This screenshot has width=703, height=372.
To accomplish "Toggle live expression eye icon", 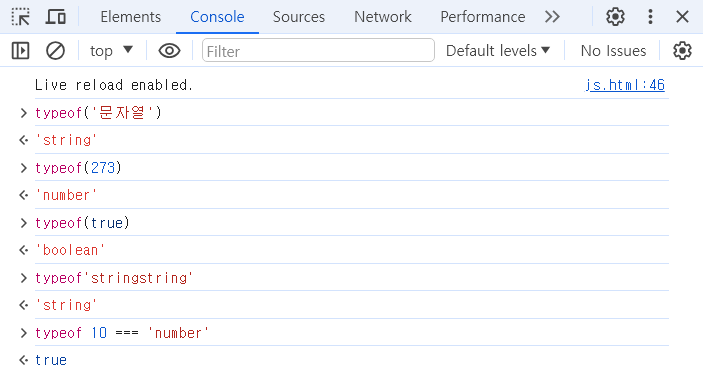I will [169, 51].
